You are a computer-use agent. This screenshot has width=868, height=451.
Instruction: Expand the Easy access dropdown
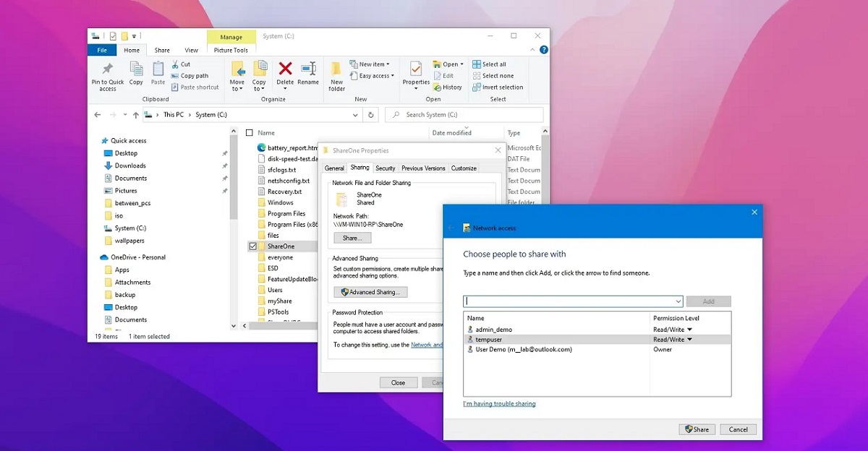pos(372,76)
